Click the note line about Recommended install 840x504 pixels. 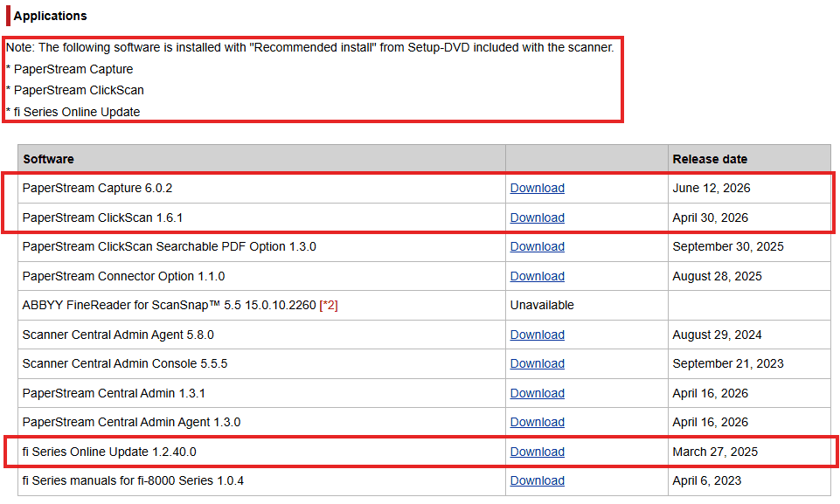pos(309,47)
